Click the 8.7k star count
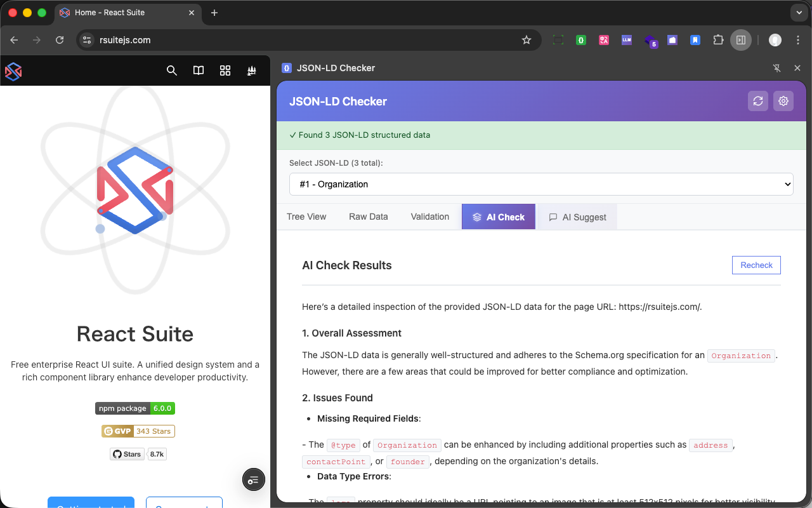This screenshot has height=508, width=812. pyautogui.click(x=157, y=454)
